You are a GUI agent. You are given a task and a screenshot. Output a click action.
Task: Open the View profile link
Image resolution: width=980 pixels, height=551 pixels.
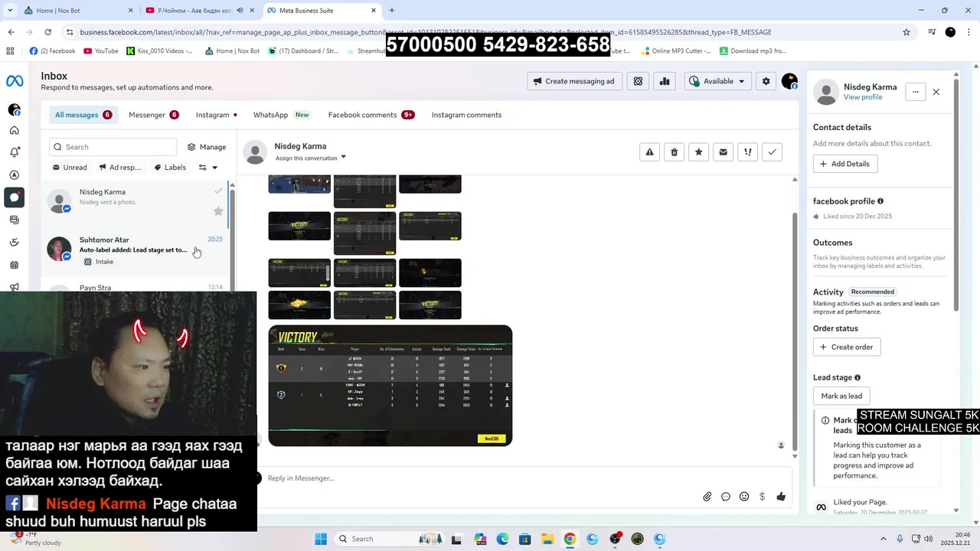pos(863,97)
